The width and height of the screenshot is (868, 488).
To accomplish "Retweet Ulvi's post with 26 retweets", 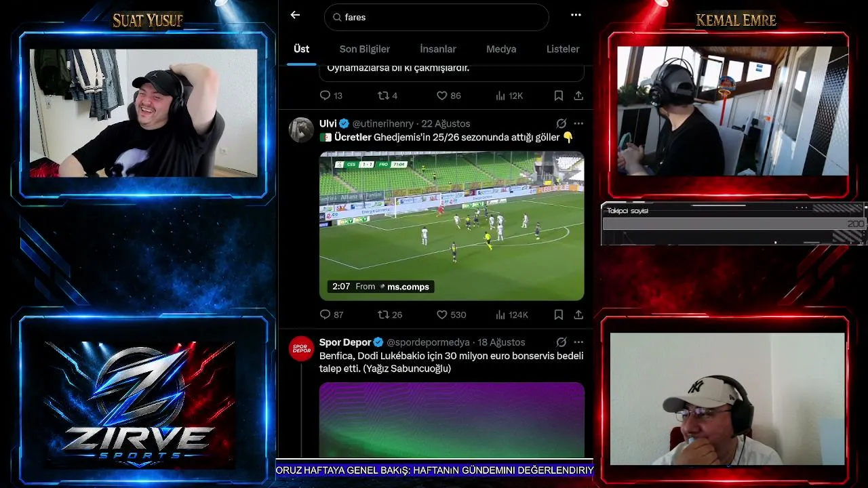I will tap(390, 314).
